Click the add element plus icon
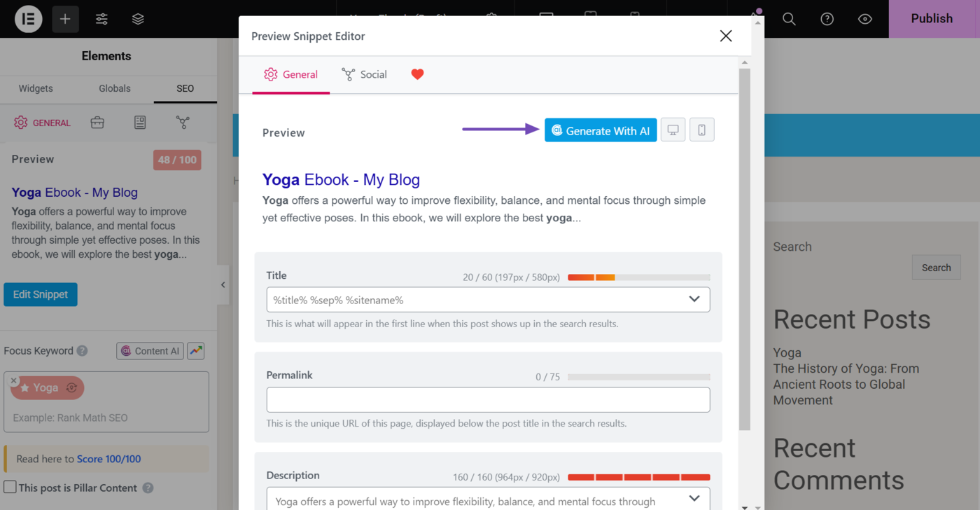This screenshot has width=980, height=510. 65,19
